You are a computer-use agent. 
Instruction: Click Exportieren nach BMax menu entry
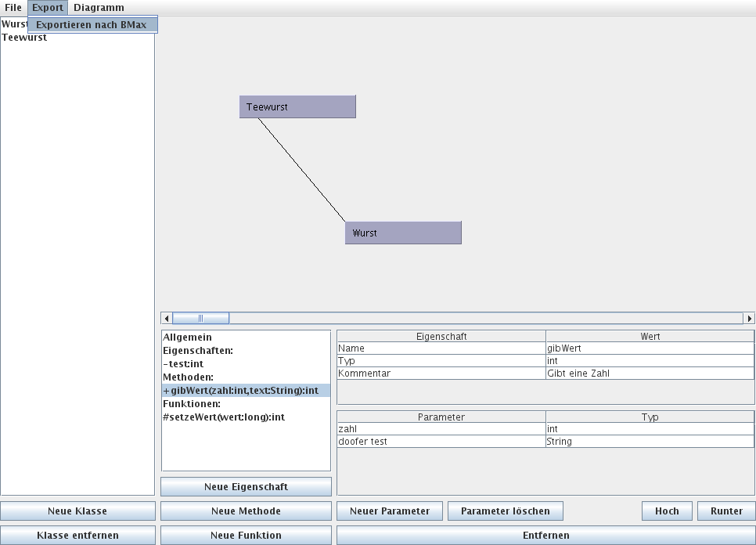point(92,25)
